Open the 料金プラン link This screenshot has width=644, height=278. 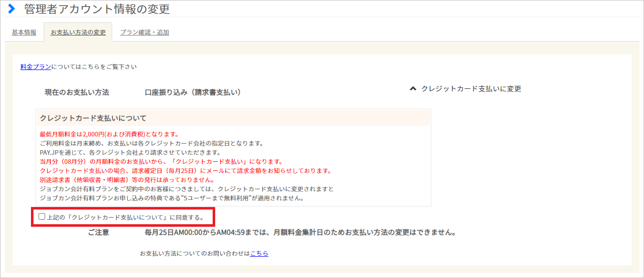click(36, 66)
